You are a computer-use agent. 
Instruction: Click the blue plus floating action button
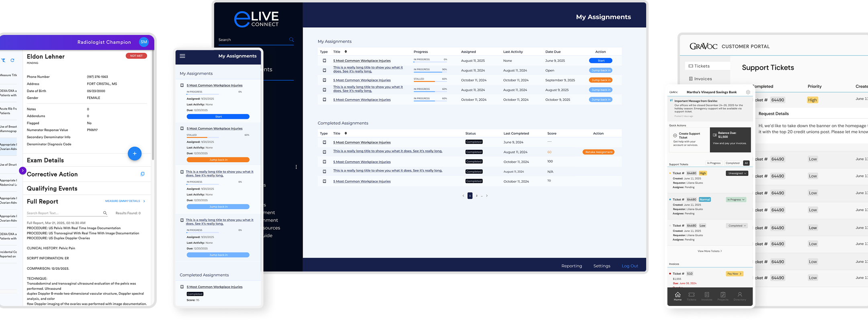[135, 154]
